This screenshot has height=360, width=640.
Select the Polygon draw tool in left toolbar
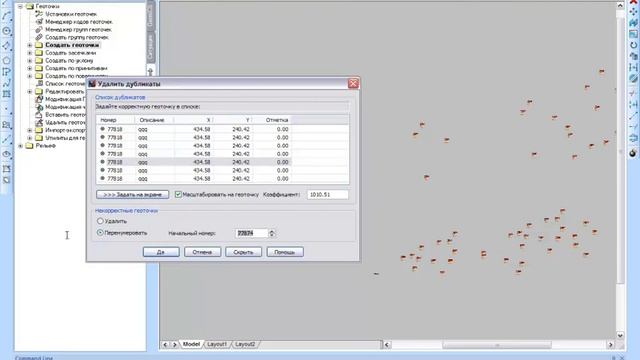coord(6,60)
